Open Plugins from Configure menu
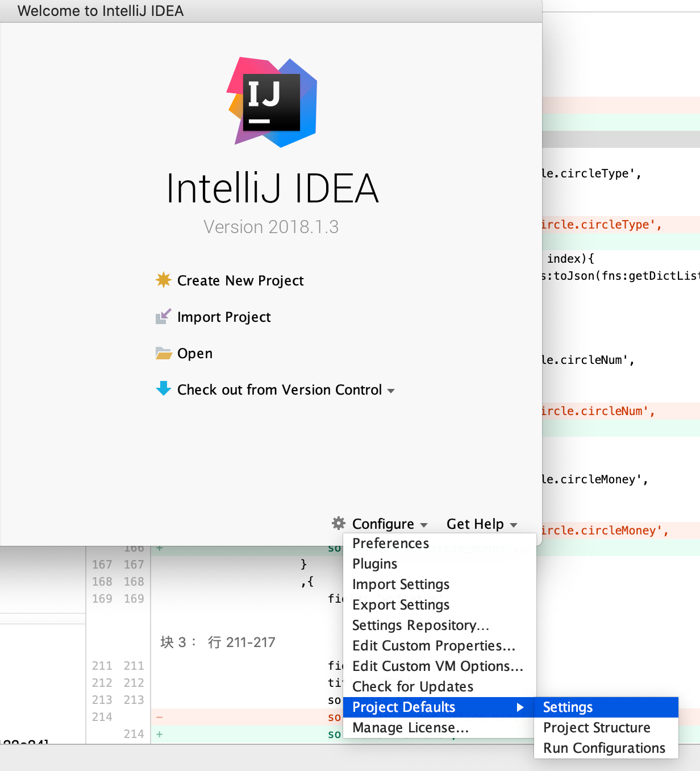 (x=440, y=564)
